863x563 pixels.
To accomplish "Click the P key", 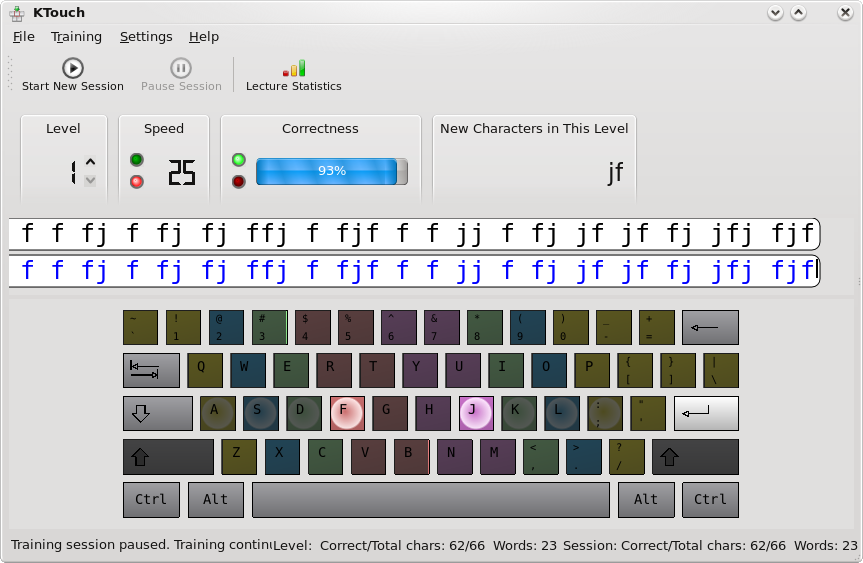I will [592, 370].
